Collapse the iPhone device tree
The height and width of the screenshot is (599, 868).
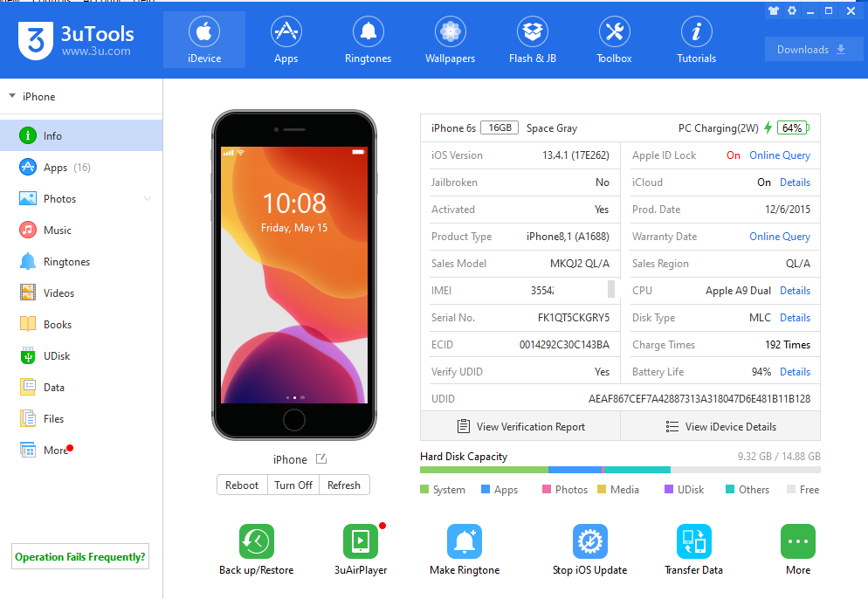click(12, 96)
